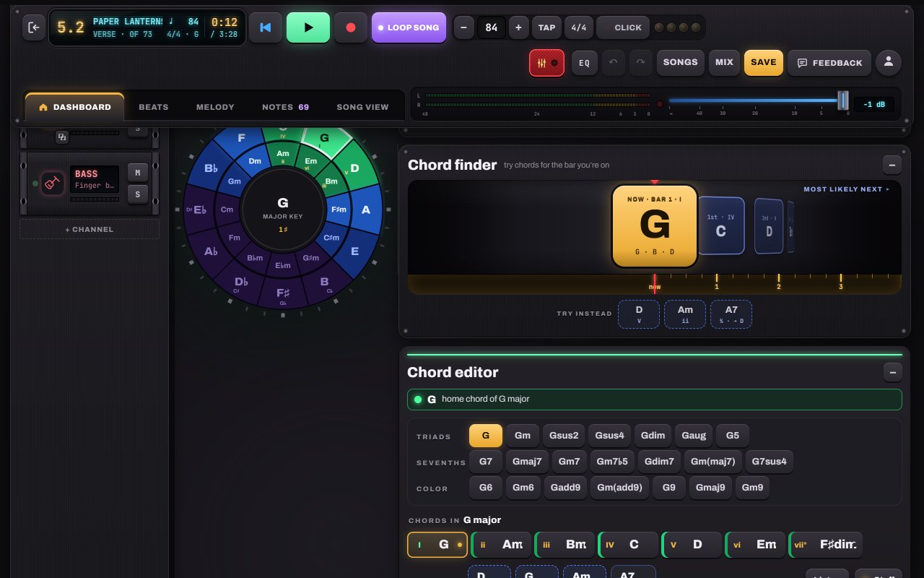Click the master volume slider handle
The image size is (924, 578).
(842, 100)
